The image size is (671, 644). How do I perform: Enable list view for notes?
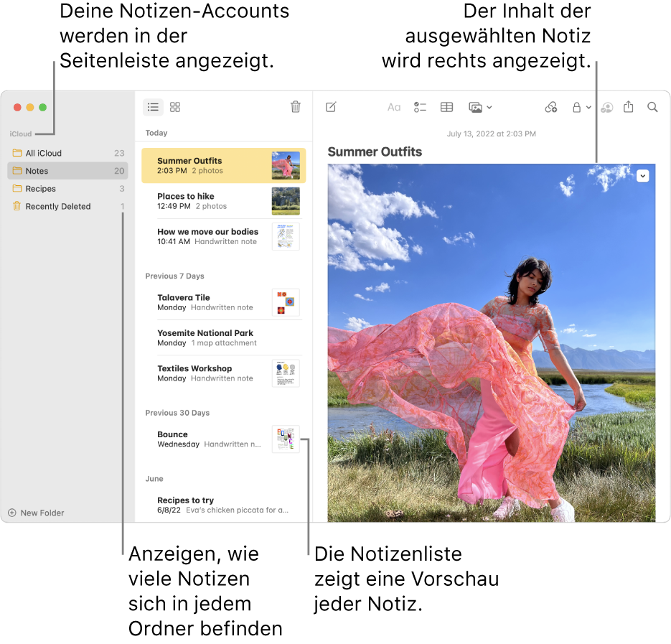coord(153,106)
